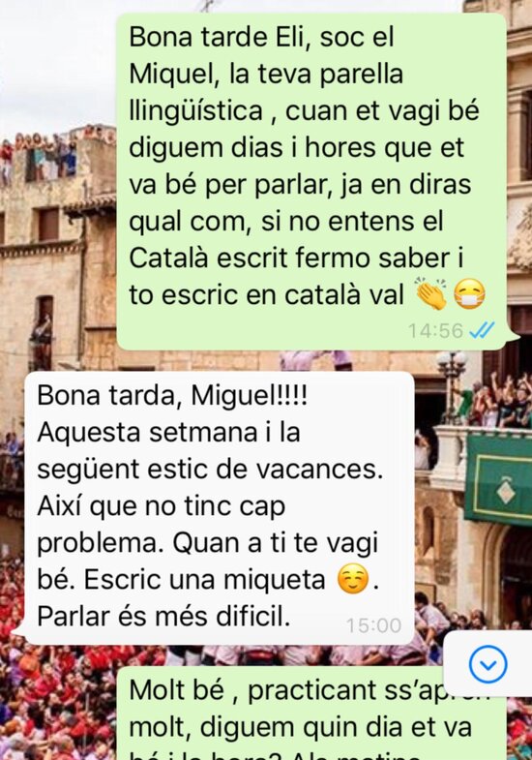Tap the face mask emoji
This screenshot has width=532, height=760.
(469, 294)
